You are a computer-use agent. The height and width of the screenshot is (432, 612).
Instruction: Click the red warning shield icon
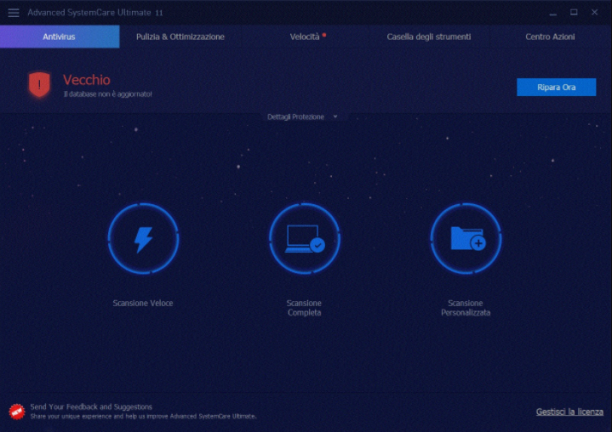(39, 84)
